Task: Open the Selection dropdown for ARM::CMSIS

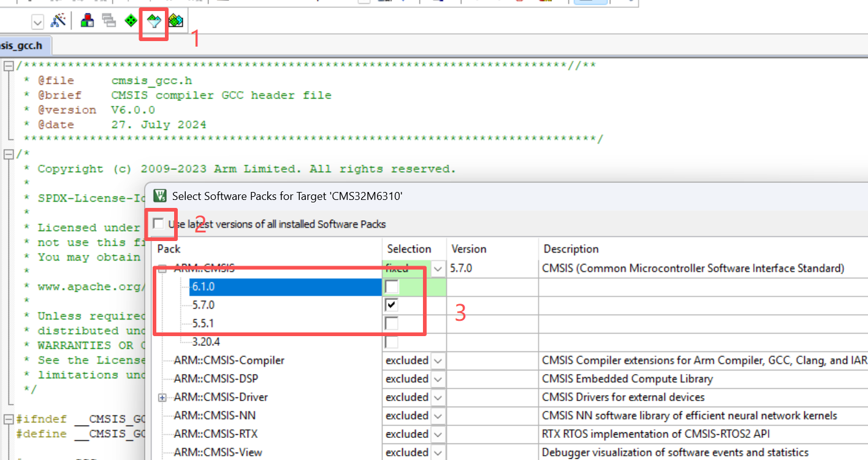Action: [438, 268]
